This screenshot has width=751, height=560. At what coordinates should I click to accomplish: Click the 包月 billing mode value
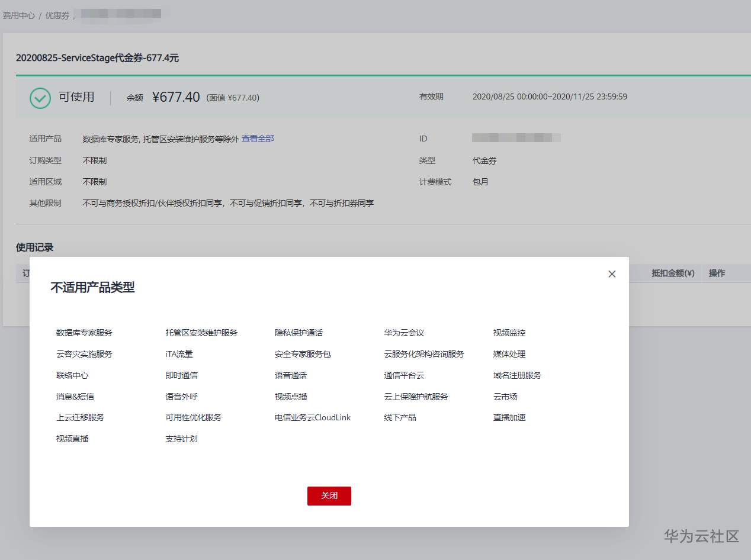(x=480, y=182)
